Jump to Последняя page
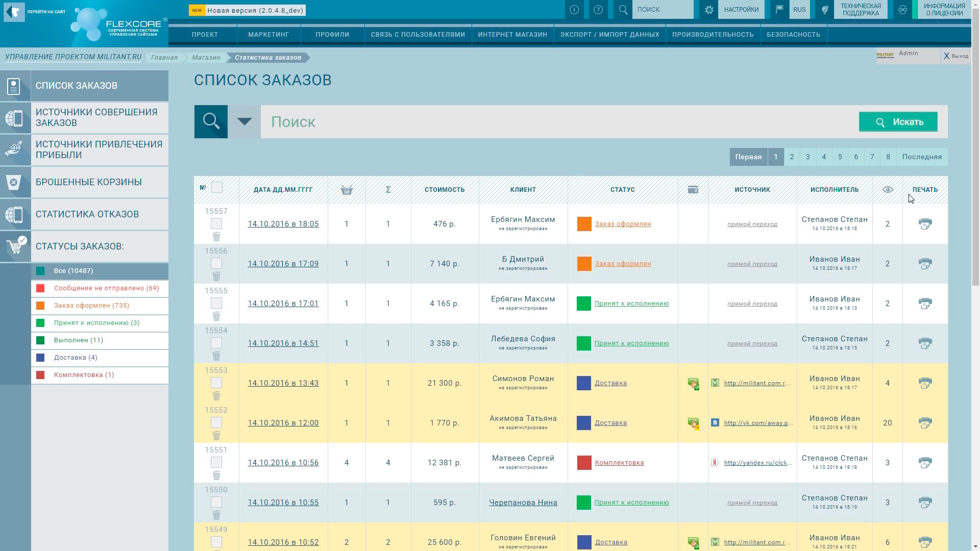Viewport: 980px width, 551px height. point(921,157)
